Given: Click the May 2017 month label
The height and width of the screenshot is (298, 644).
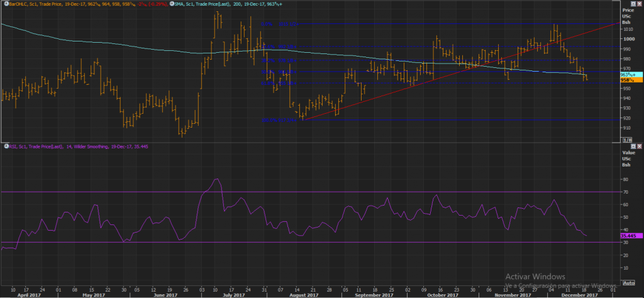Looking at the screenshot, I should coord(94,295).
